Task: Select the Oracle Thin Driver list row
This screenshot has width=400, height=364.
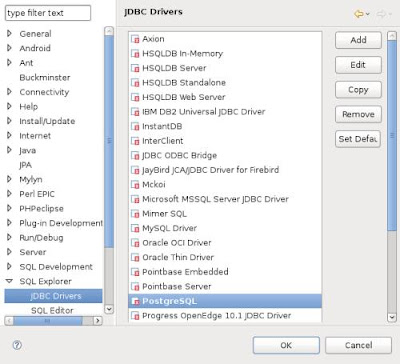Action: coord(225,257)
